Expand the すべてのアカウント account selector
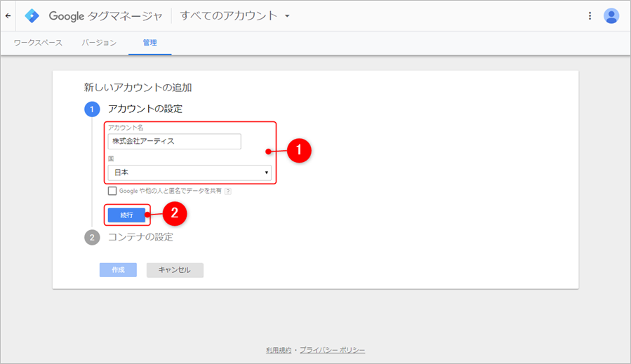 [x=235, y=16]
